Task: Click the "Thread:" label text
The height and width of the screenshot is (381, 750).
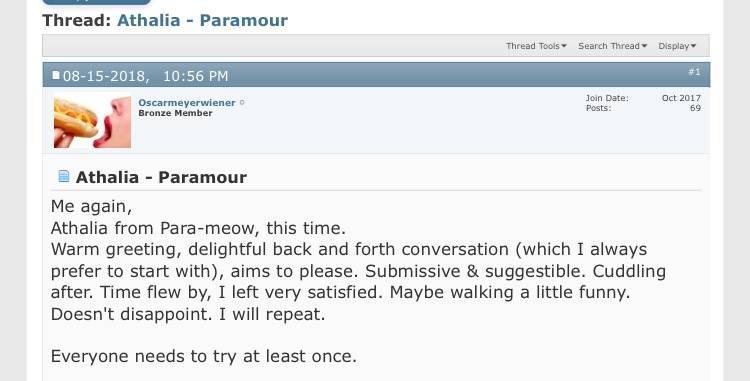Action: pyautogui.click(x=77, y=20)
